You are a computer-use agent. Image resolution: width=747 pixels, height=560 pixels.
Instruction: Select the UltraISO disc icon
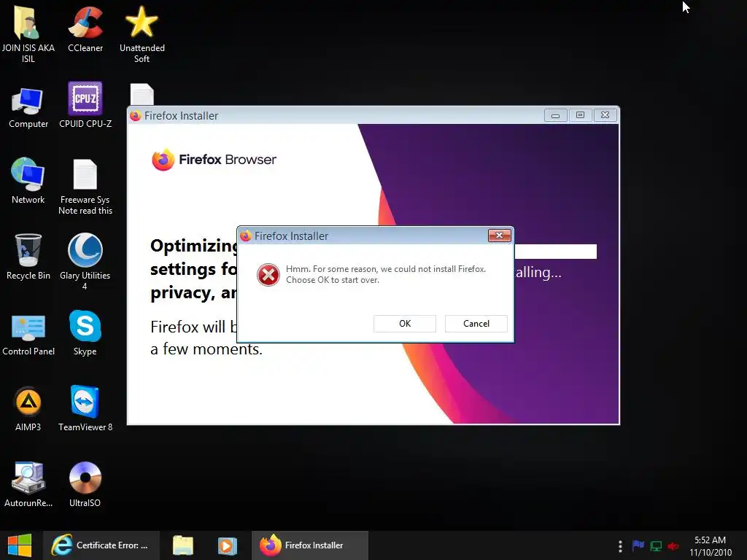click(85, 484)
